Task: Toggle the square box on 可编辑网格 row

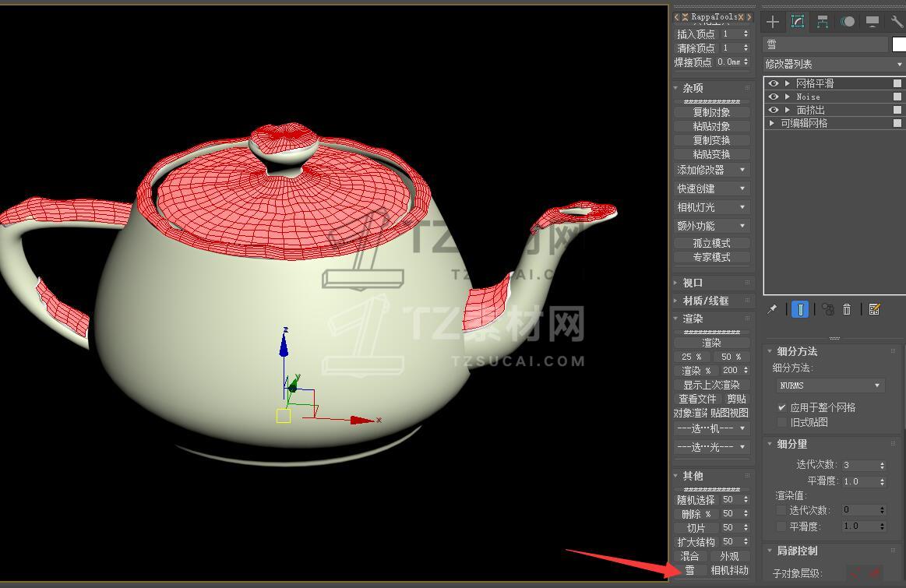Action: pyautogui.click(x=897, y=123)
